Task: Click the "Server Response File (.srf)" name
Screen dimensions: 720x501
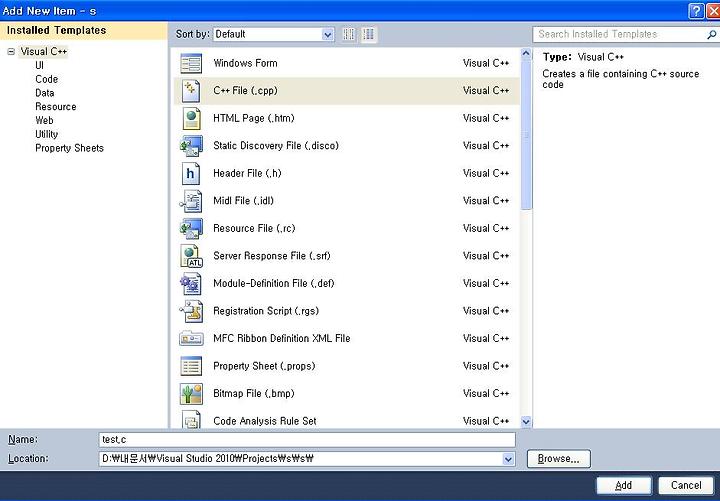Action: tap(272, 256)
